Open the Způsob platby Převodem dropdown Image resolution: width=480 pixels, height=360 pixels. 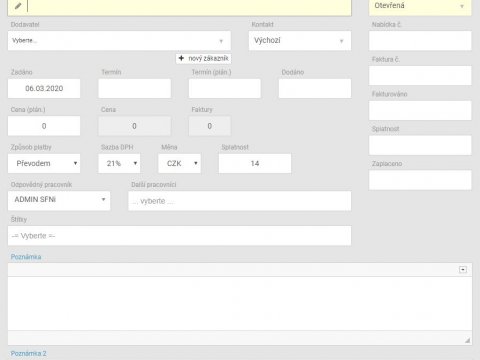44,163
